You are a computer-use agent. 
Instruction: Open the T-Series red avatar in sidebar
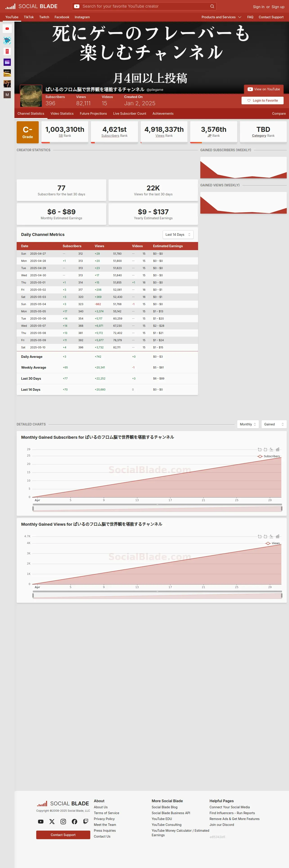click(x=7, y=51)
